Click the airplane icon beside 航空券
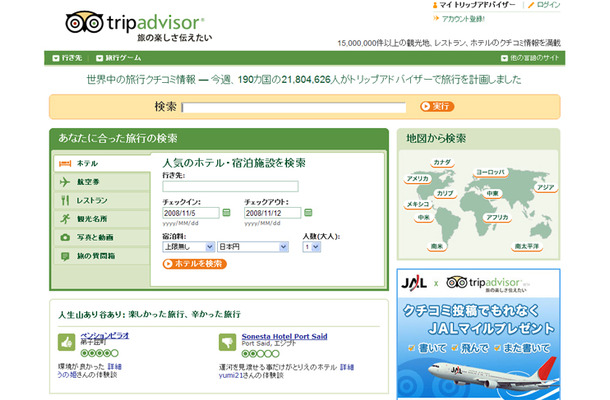610x400 pixels. click(x=65, y=182)
